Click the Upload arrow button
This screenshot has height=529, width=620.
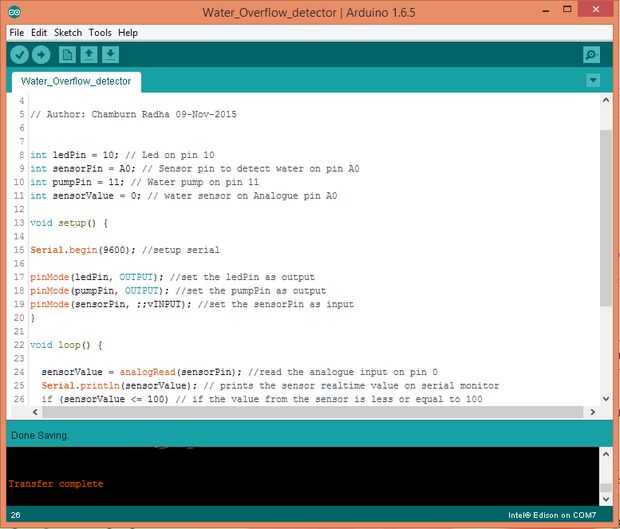(41, 55)
